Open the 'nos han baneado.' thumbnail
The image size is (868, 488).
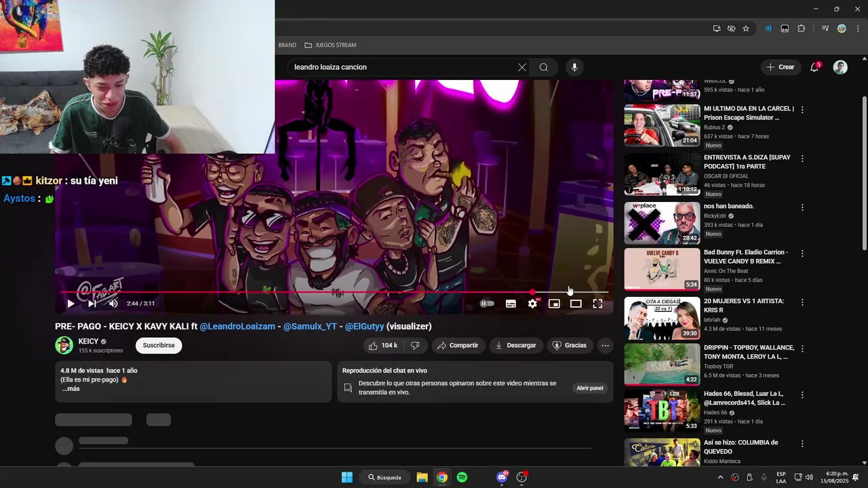(x=662, y=223)
